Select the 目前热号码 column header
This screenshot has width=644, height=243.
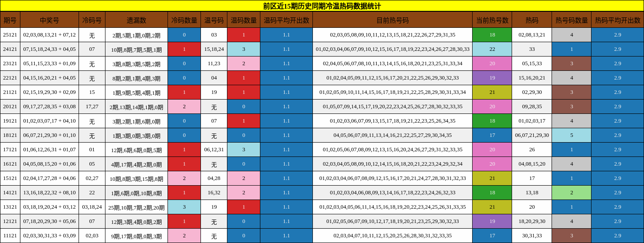(x=392, y=20)
